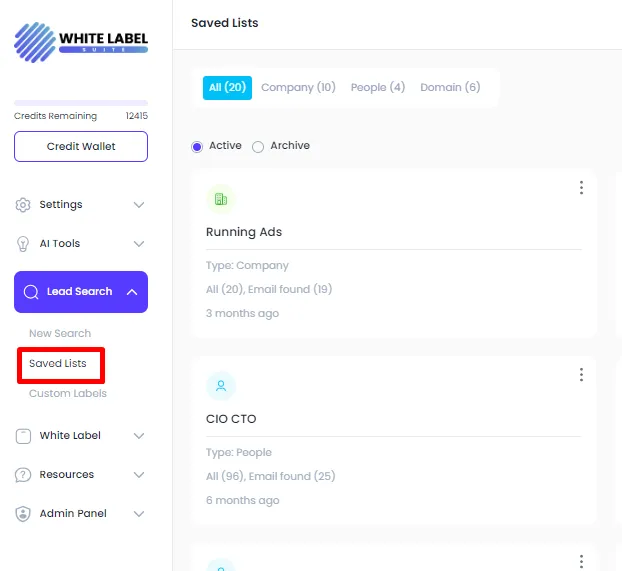The width and height of the screenshot is (622, 571).
Task: Switch to the Company (10) tab
Action: coord(298,87)
